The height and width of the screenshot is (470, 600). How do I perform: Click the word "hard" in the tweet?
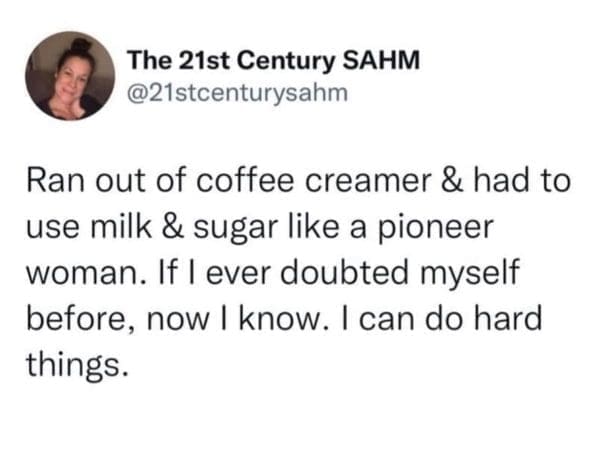tap(513, 319)
